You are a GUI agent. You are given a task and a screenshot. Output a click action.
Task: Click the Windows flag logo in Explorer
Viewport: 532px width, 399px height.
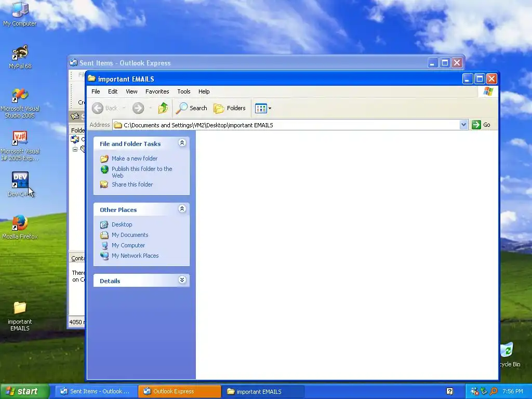(488, 91)
